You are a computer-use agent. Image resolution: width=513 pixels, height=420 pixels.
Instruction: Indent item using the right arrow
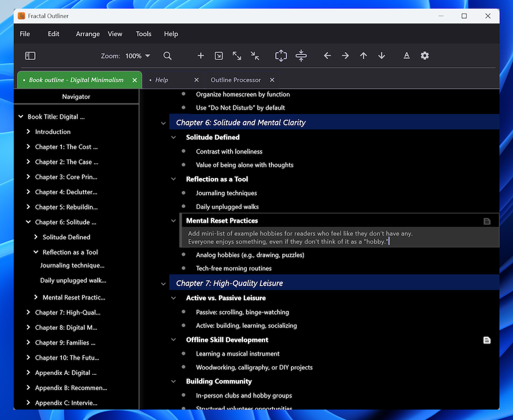click(345, 56)
